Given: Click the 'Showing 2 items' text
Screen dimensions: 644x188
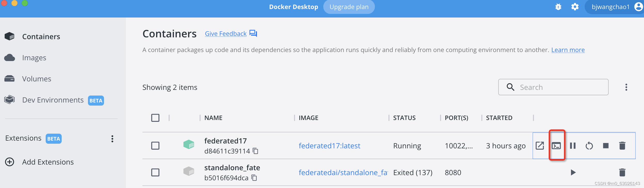Looking at the screenshot, I should 170,87.
